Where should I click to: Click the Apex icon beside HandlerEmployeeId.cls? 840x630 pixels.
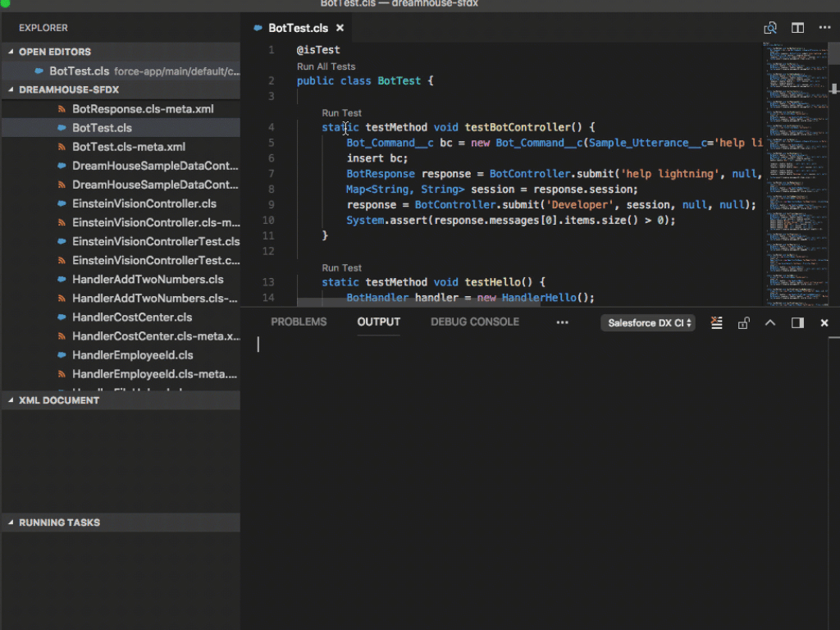(62, 355)
